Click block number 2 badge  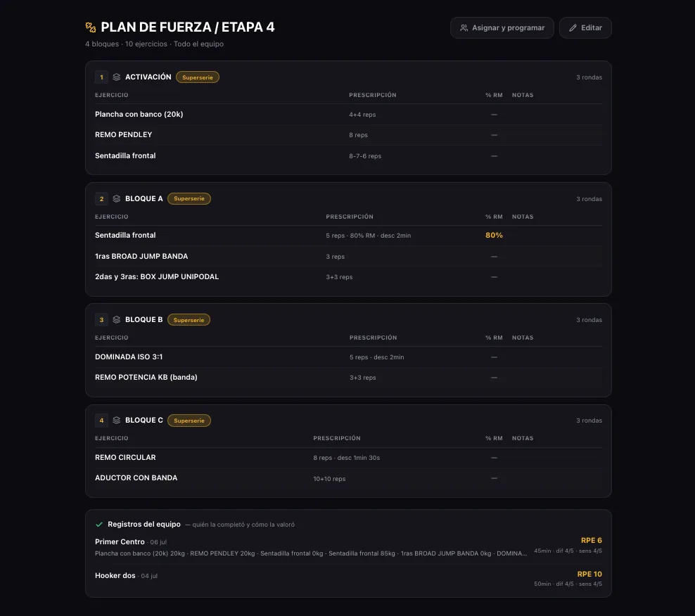pos(101,198)
